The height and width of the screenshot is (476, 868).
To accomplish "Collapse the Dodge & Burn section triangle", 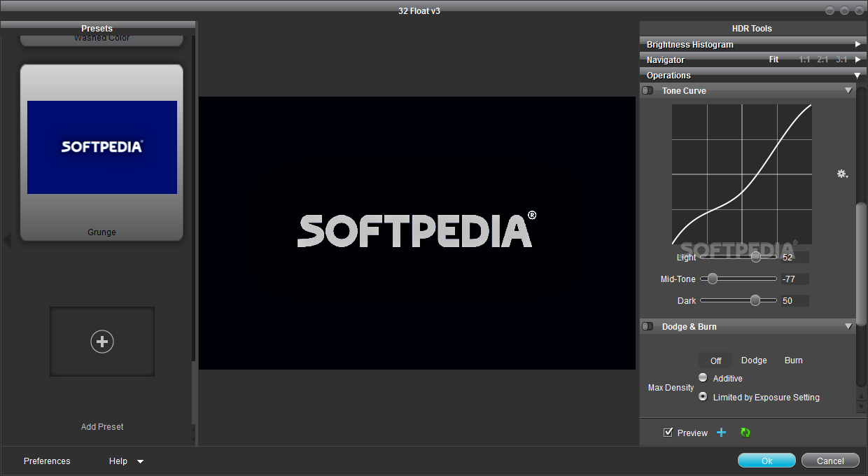I will 848,326.
